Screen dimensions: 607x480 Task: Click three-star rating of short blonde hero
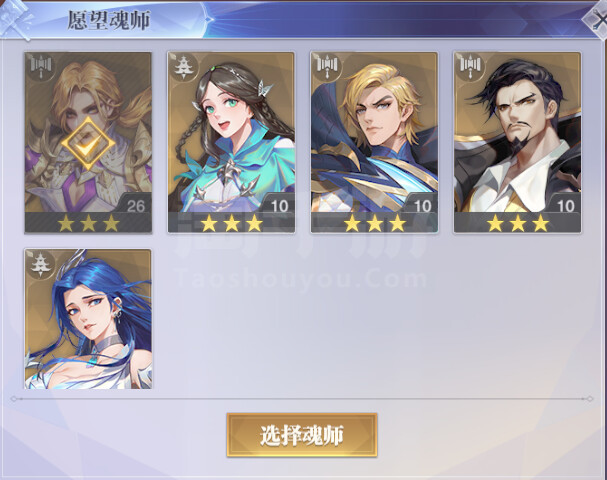(375, 223)
